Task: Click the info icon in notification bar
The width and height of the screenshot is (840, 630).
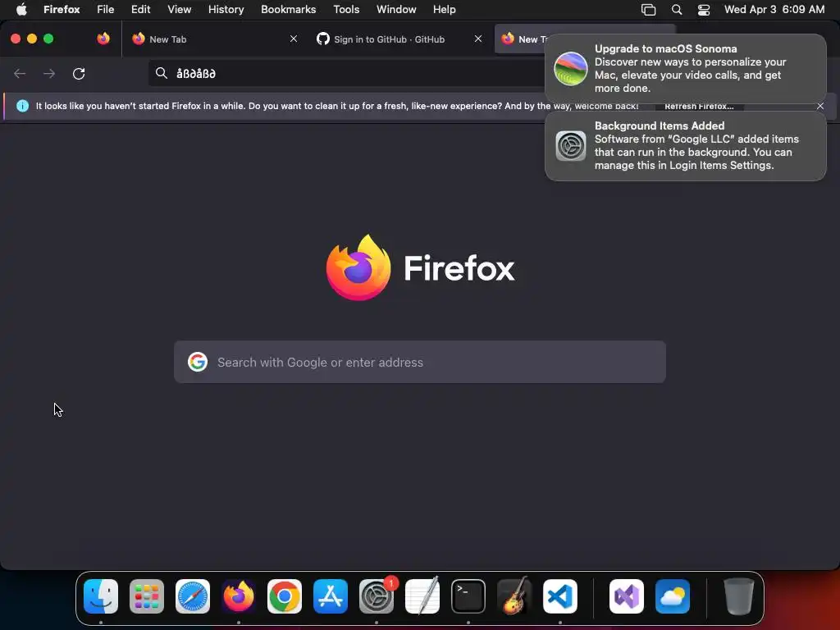Action: click(22, 106)
